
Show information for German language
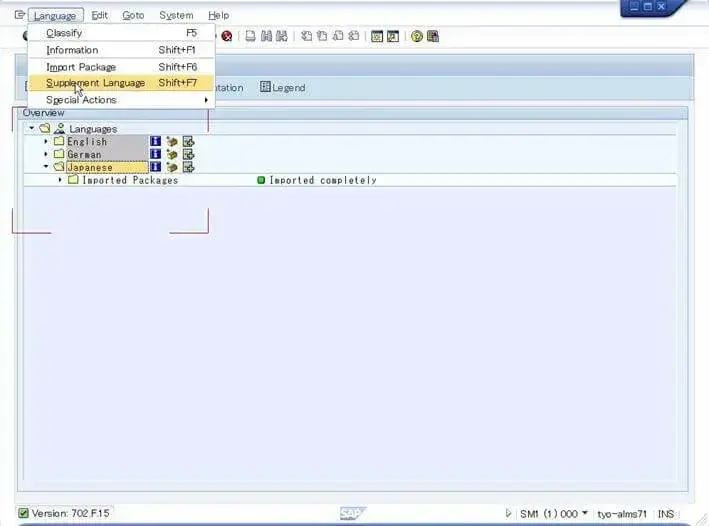155,154
